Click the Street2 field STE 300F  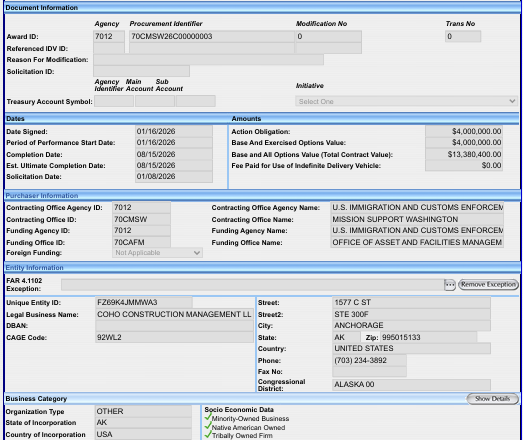point(412,315)
